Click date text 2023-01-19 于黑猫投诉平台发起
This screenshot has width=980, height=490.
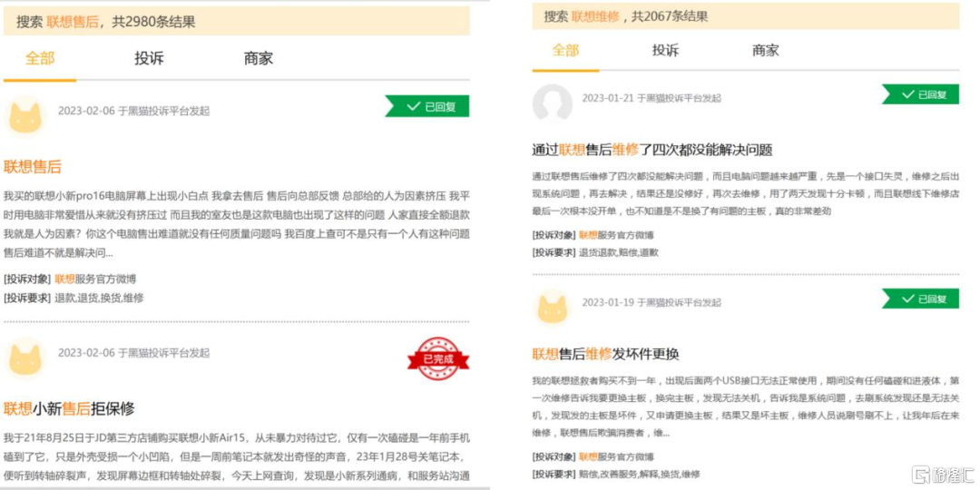point(652,302)
